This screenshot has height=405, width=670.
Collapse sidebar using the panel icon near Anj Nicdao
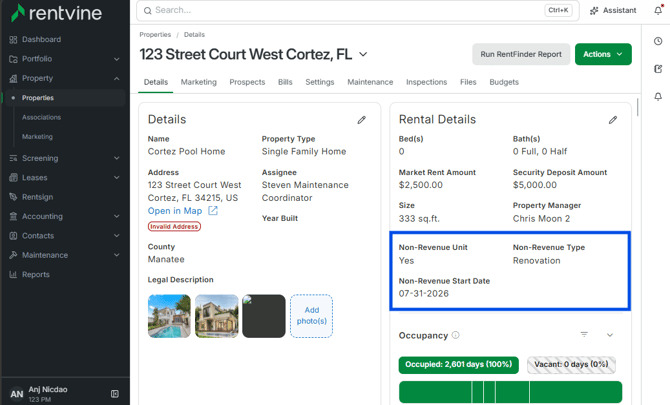(115, 393)
